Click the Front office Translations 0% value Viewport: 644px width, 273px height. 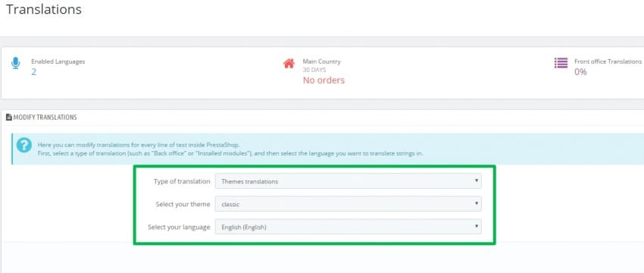pos(580,72)
